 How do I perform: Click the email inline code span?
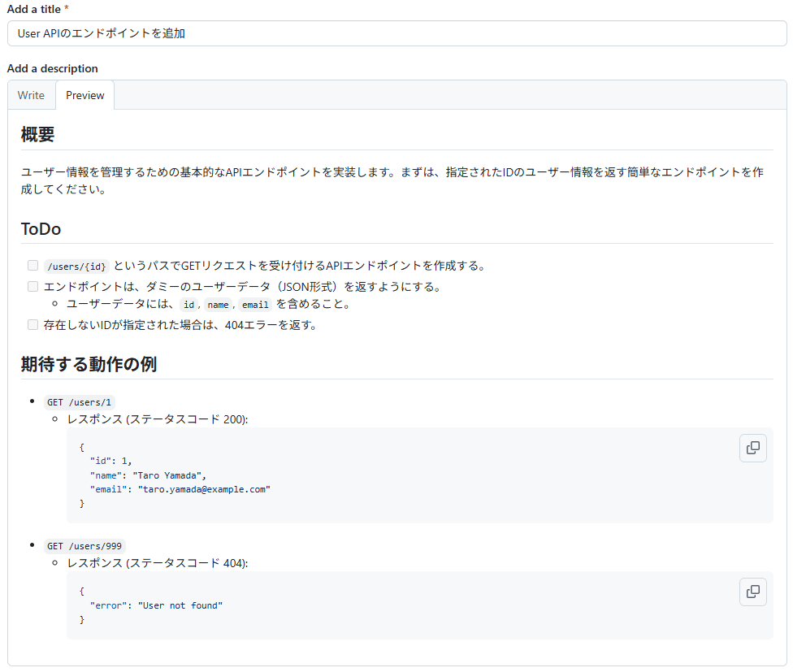pos(254,305)
